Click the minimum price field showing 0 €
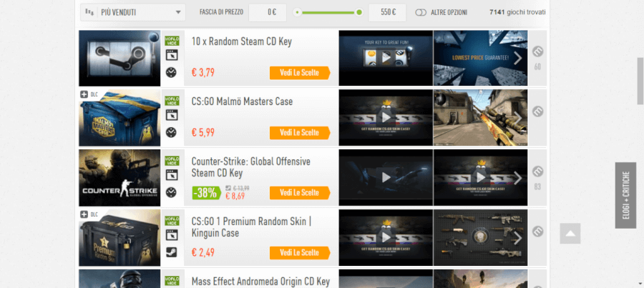Image resolution: width=644 pixels, height=288 pixels. click(x=268, y=13)
